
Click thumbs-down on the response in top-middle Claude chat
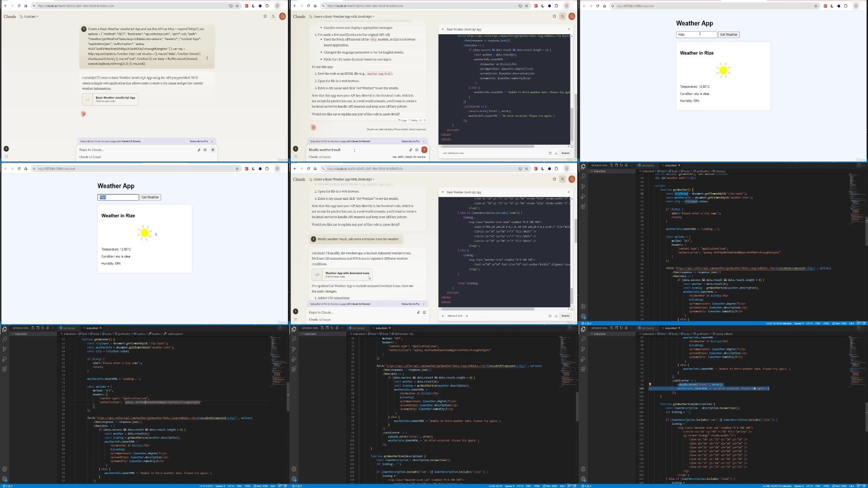tap(425, 121)
